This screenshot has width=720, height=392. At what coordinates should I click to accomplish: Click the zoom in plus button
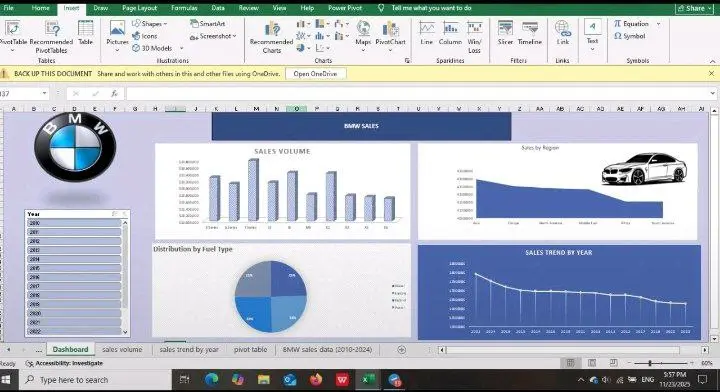[x=692, y=363]
